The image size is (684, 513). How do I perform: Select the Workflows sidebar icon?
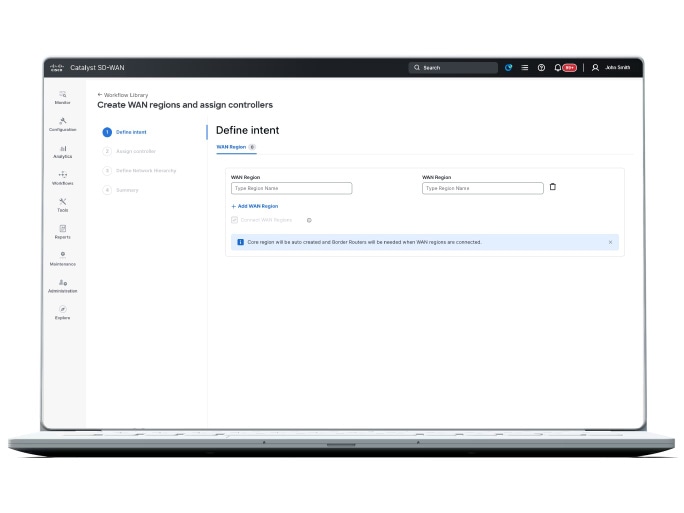63,177
